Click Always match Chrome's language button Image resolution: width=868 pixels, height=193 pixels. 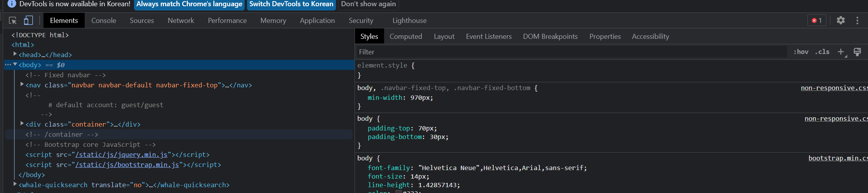coord(189,4)
